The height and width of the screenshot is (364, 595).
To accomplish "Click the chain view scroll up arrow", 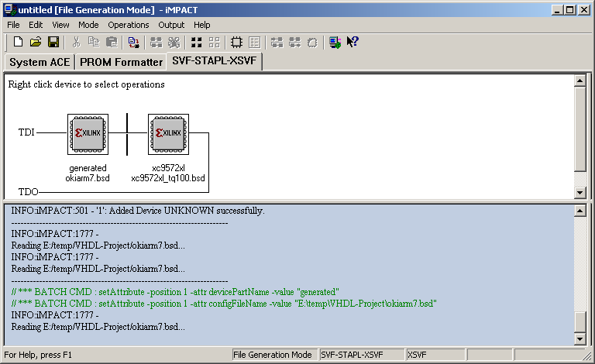I will point(580,81).
